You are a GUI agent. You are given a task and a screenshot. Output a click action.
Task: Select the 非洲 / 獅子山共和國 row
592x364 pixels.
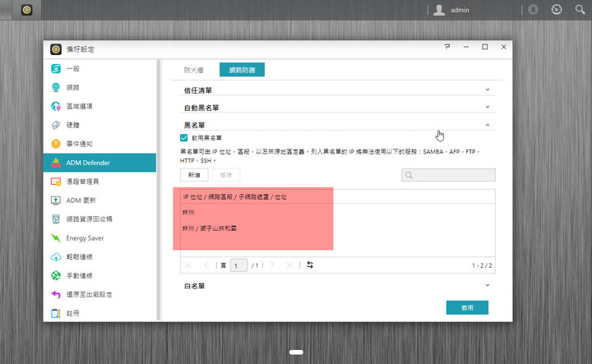338,228
